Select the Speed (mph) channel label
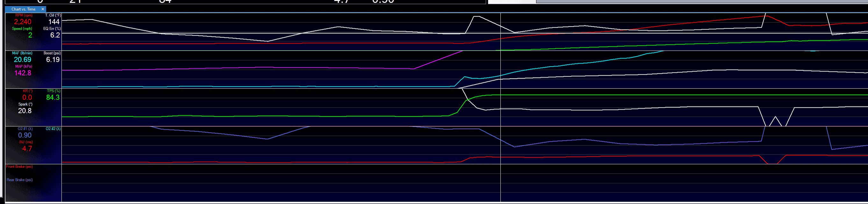The width and height of the screenshot is (868, 204). coord(22,29)
